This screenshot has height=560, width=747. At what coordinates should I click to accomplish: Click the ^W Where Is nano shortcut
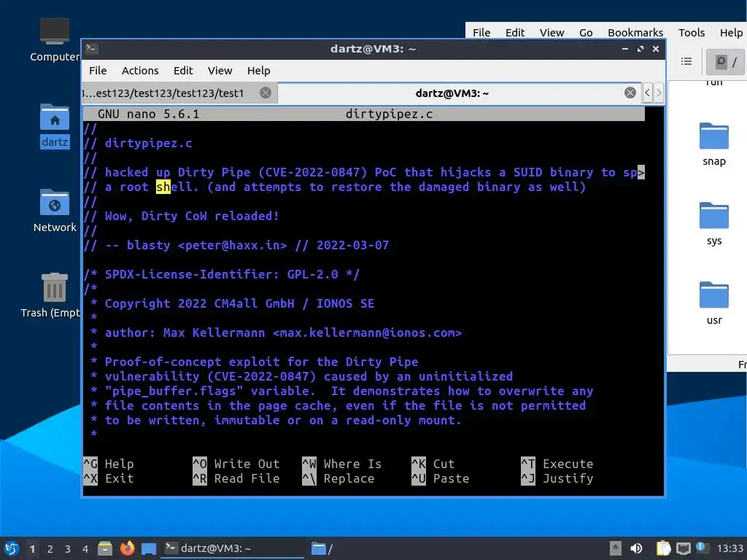coord(342,464)
